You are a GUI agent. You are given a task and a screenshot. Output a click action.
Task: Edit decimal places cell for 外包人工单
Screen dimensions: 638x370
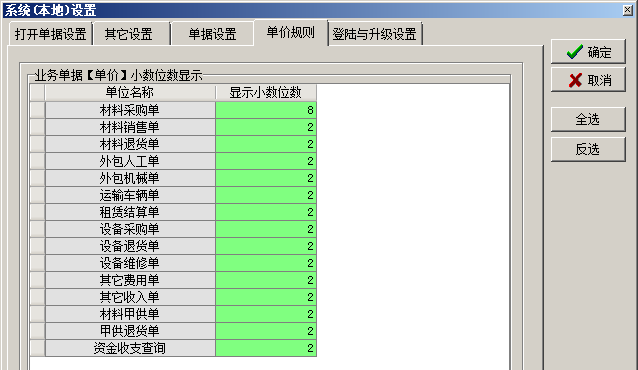coord(266,161)
